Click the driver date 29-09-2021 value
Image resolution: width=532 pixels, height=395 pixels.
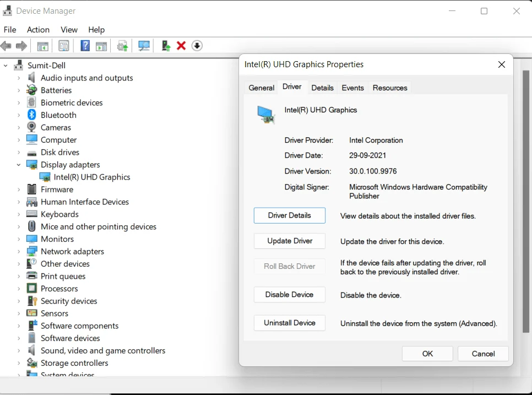point(367,155)
